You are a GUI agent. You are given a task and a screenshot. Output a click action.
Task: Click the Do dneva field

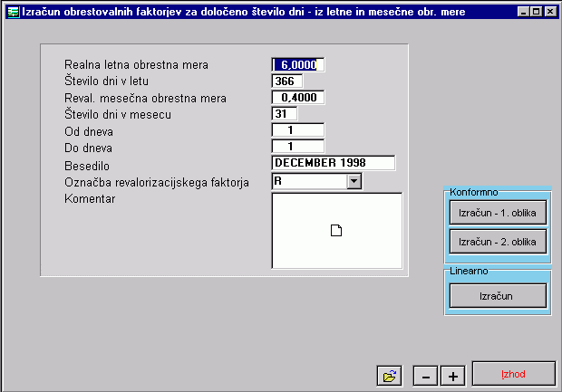(298, 147)
